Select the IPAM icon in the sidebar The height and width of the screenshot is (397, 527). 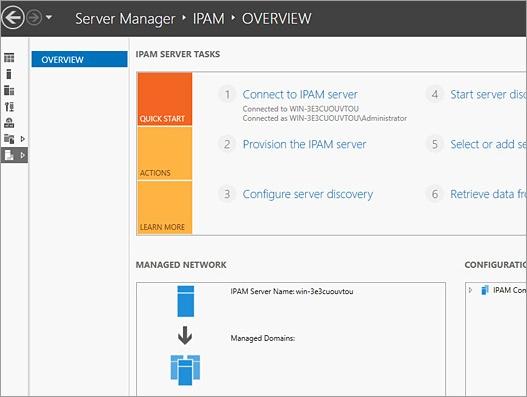tap(9, 155)
